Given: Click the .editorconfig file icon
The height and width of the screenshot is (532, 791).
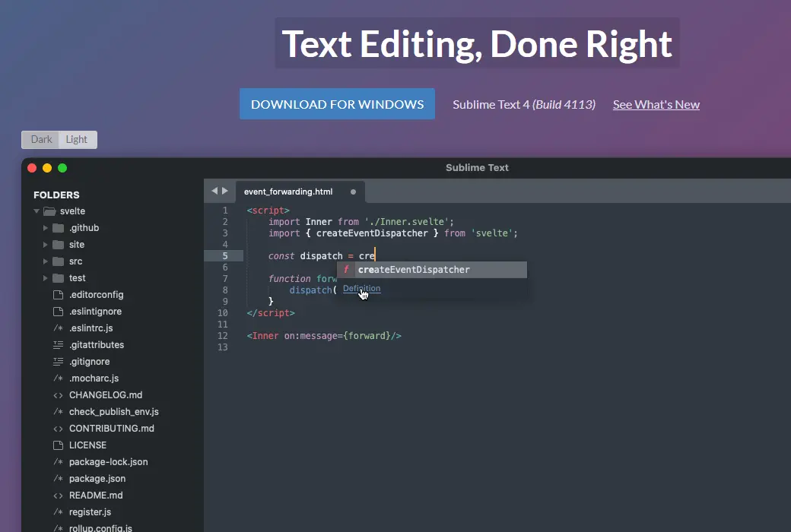Looking at the screenshot, I should click(x=59, y=294).
